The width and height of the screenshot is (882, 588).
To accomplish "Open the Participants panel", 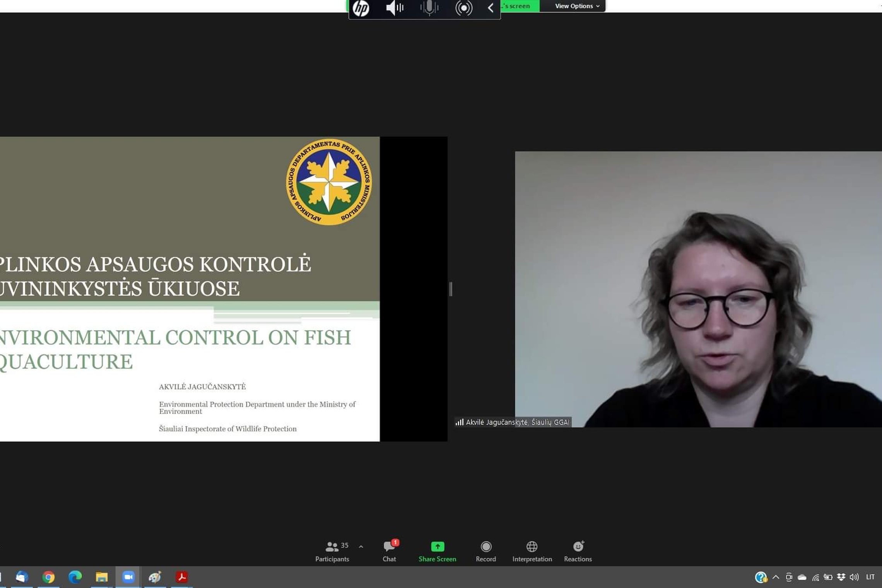I will coord(332,551).
